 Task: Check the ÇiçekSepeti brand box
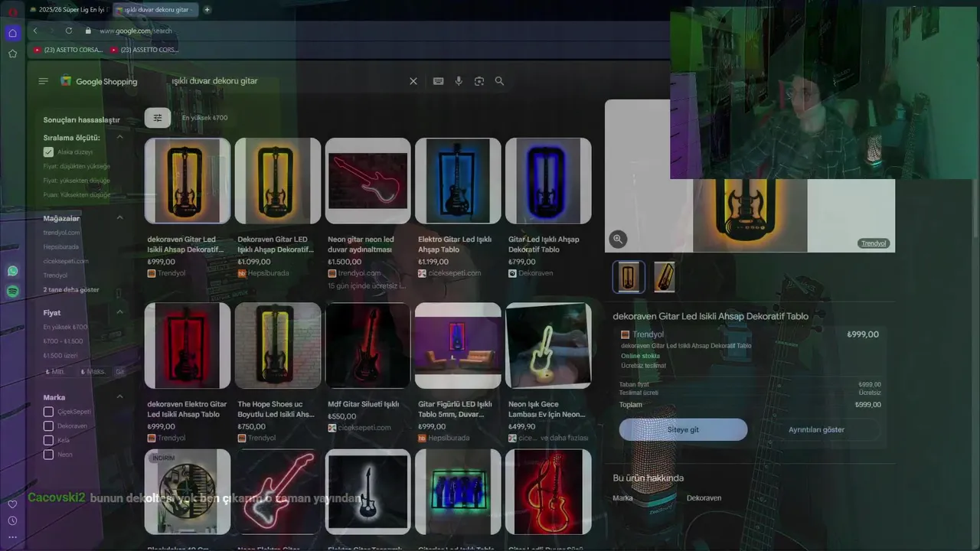click(48, 412)
